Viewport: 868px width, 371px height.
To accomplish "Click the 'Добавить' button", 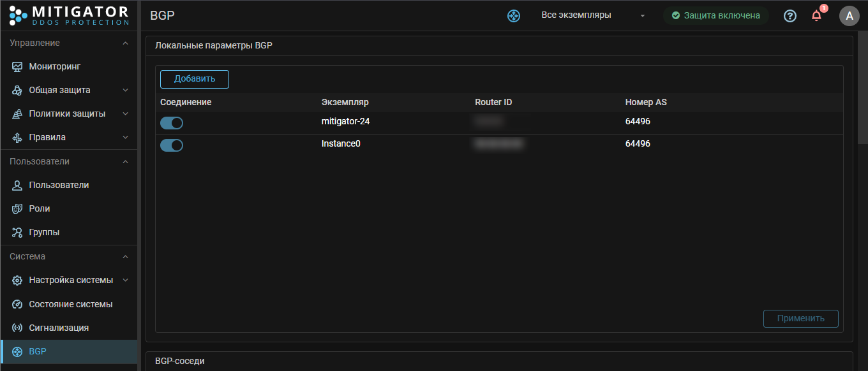I will (195, 79).
